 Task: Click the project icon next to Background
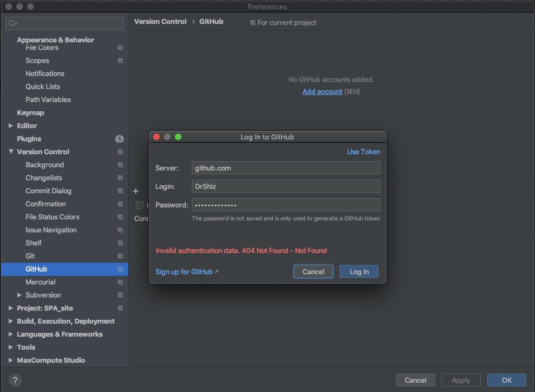(x=120, y=165)
